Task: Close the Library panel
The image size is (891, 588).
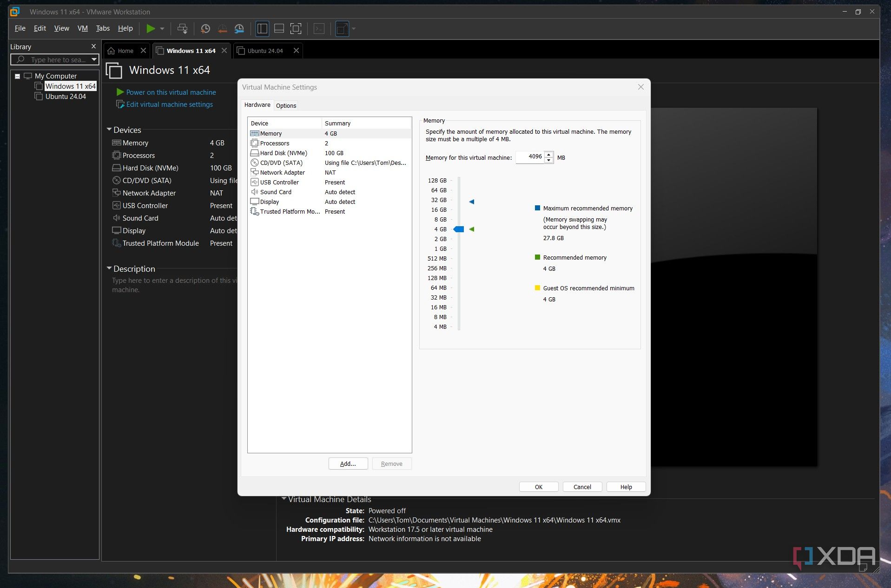Action: pyautogui.click(x=93, y=46)
